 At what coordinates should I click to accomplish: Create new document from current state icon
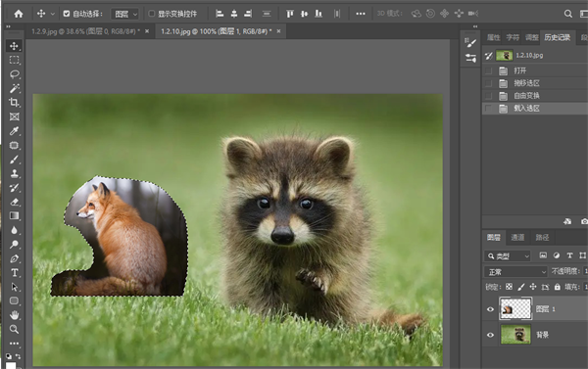(567, 221)
